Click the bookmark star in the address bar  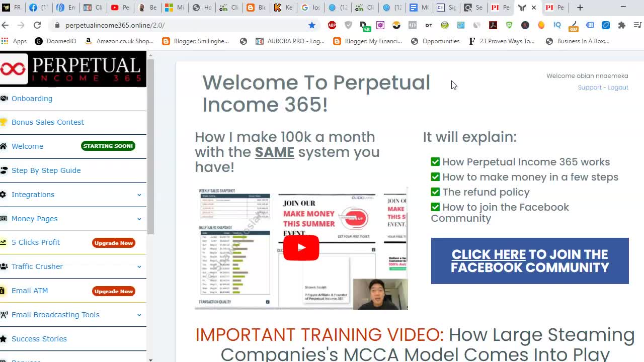(x=312, y=25)
